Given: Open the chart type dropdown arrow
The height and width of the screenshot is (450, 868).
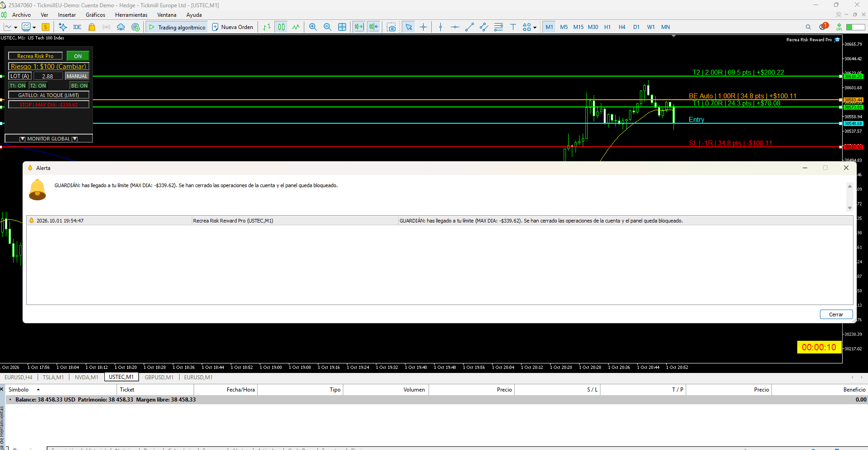Looking at the screenshot, I should coord(15,28).
